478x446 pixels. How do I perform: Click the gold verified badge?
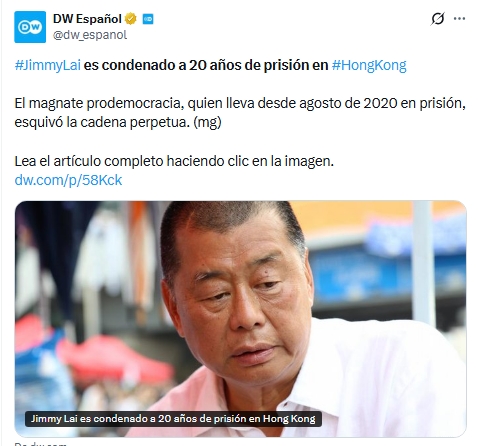pos(131,19)
